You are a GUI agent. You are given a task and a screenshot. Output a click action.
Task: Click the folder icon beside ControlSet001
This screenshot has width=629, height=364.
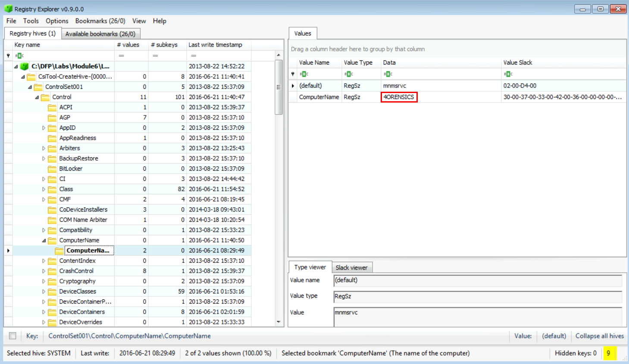38,87
